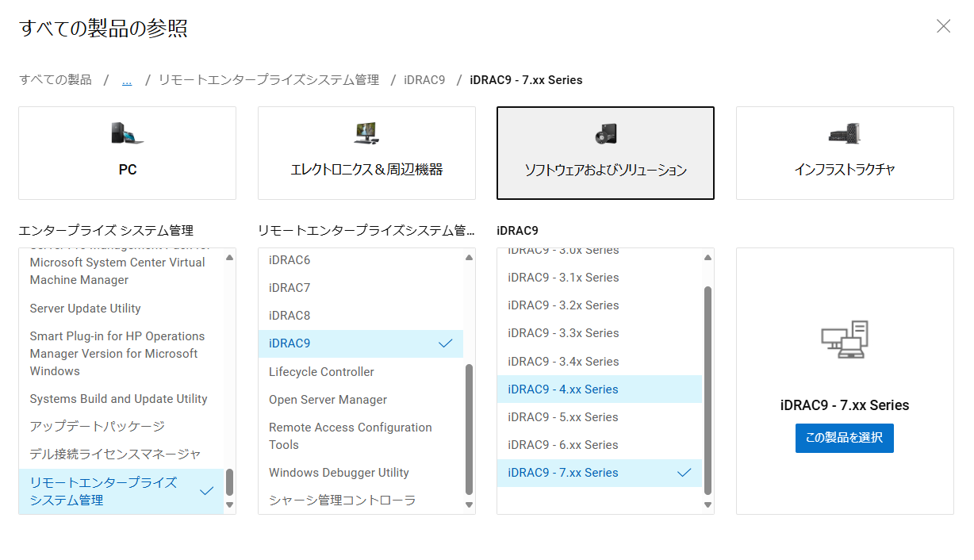Click scrollbar thumb in エンタープライズ システム管理 list
This screenshot has height=560, width=974.
coord(230,481)
